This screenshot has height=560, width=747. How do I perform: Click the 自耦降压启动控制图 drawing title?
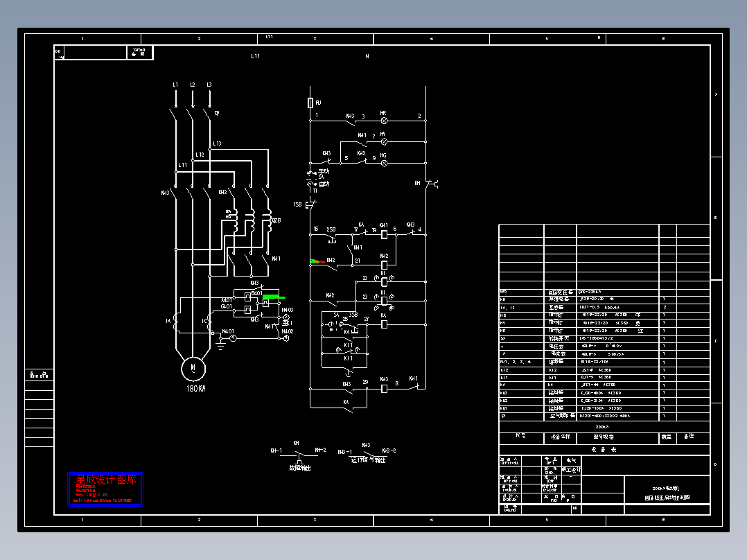(667, 498)
